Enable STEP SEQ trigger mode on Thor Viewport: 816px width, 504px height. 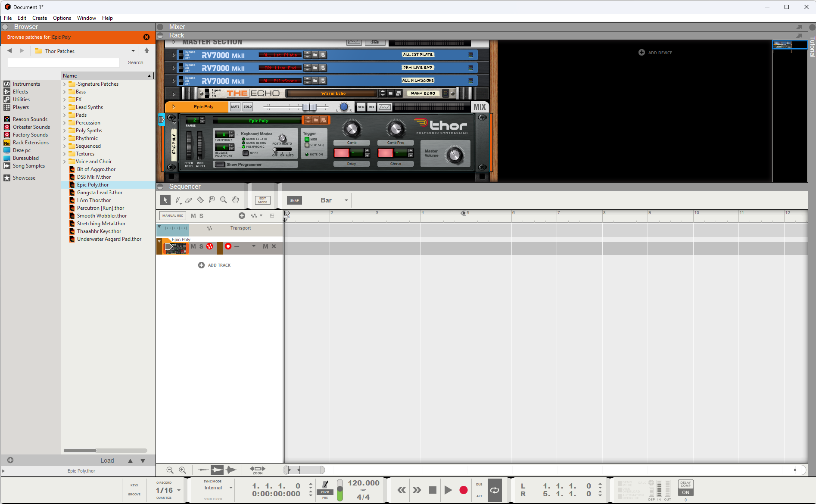click(307, 145)
